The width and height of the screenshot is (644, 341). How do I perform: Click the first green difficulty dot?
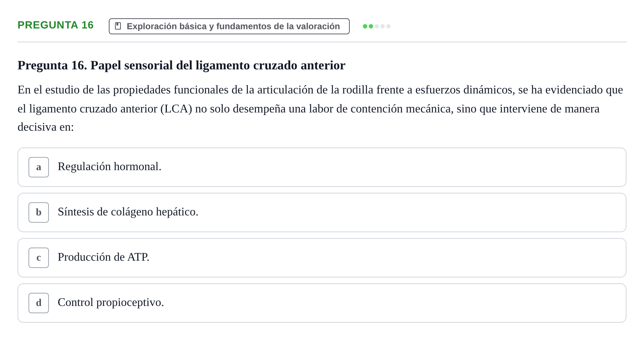point(365,26)
